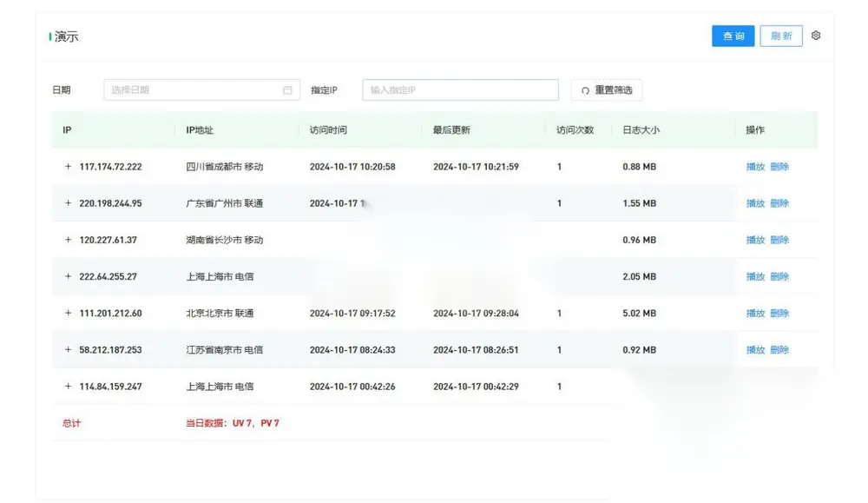Viewport: 868px width, 503px height.
Task: Click 播放 for IP 117.174.72.222
Action: 755,167
